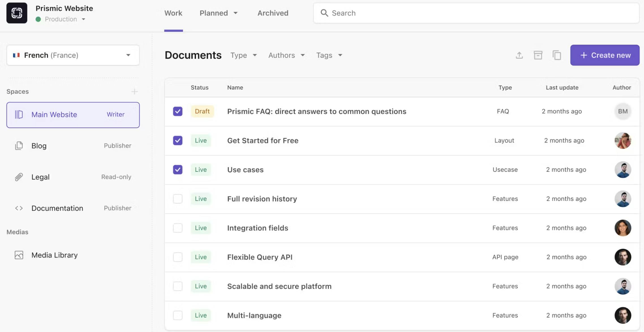Open the Planned tab menu
This screenshot has height=332, width=644.
click(218, 13)
